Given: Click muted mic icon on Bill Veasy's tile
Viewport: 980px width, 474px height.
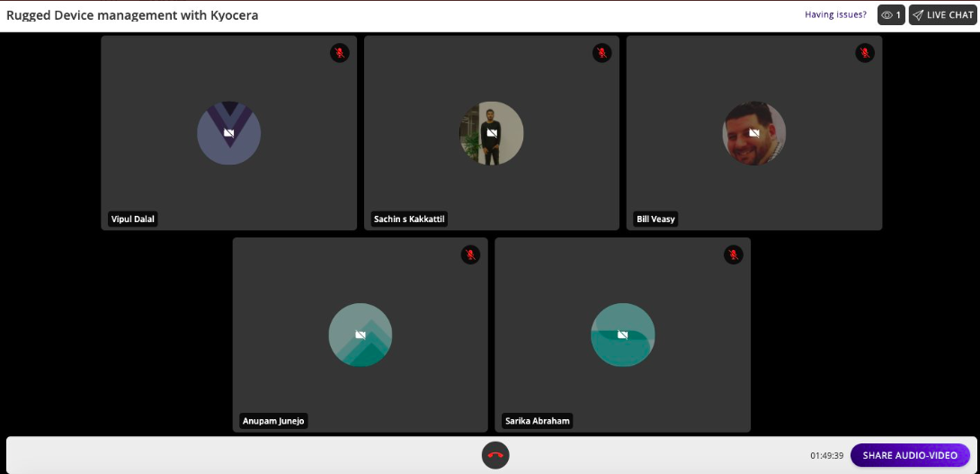Looking at the screenshot, I should (x=864, y=53).
